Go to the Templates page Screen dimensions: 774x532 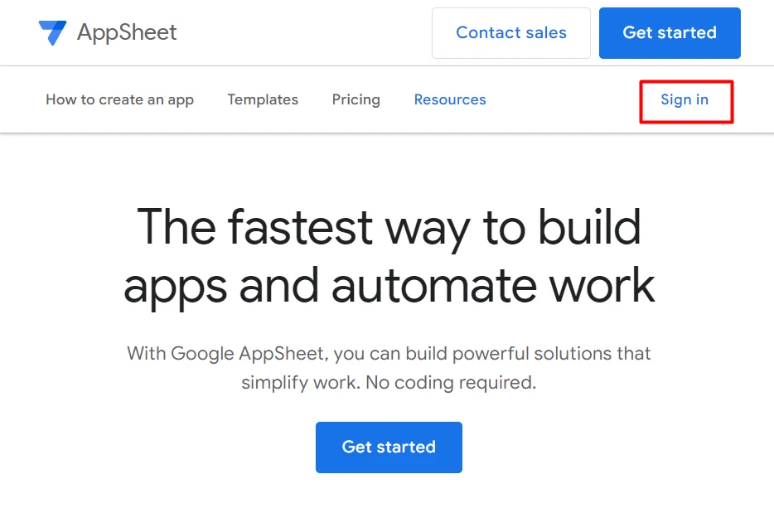(263, 99)
